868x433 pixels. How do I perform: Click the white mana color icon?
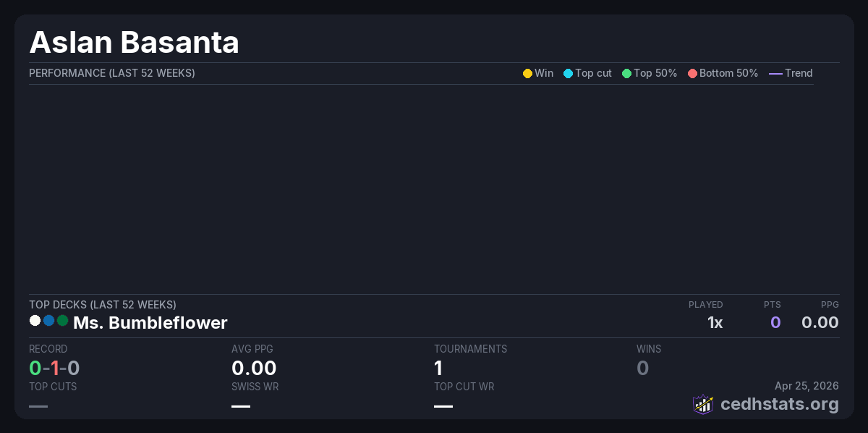35,320
